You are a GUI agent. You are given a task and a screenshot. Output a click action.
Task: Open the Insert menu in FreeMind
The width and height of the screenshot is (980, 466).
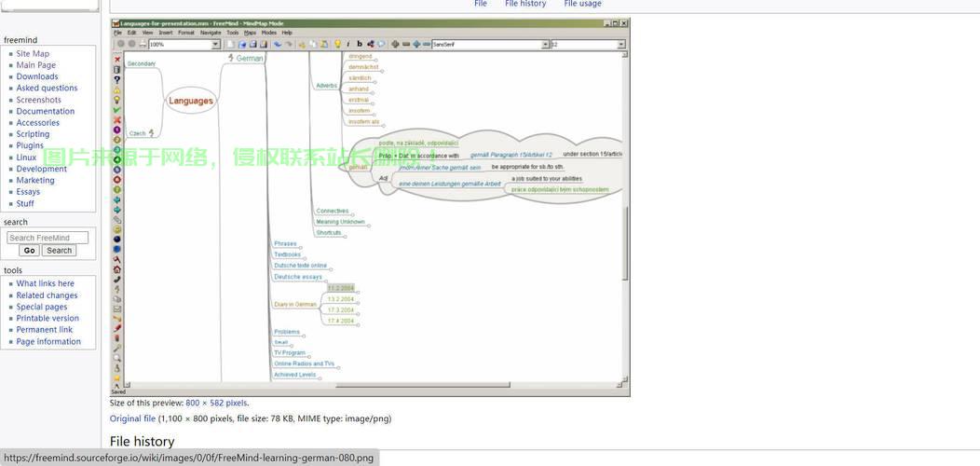pos(166,33)
